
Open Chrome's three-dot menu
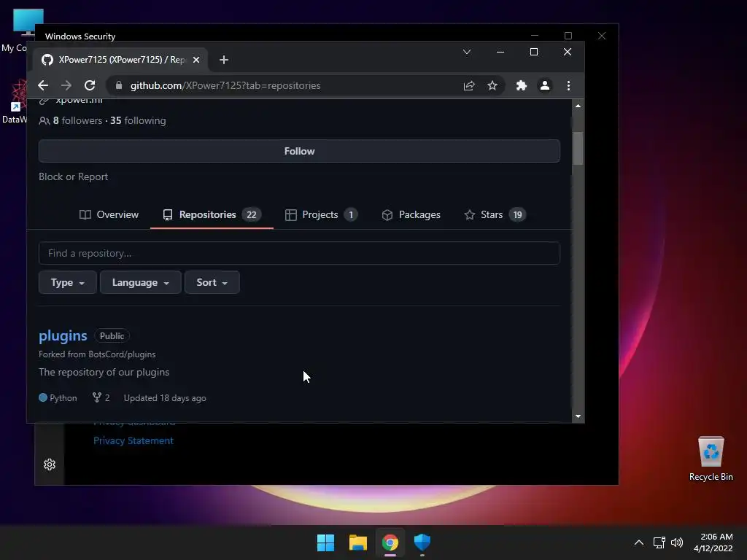568,85
